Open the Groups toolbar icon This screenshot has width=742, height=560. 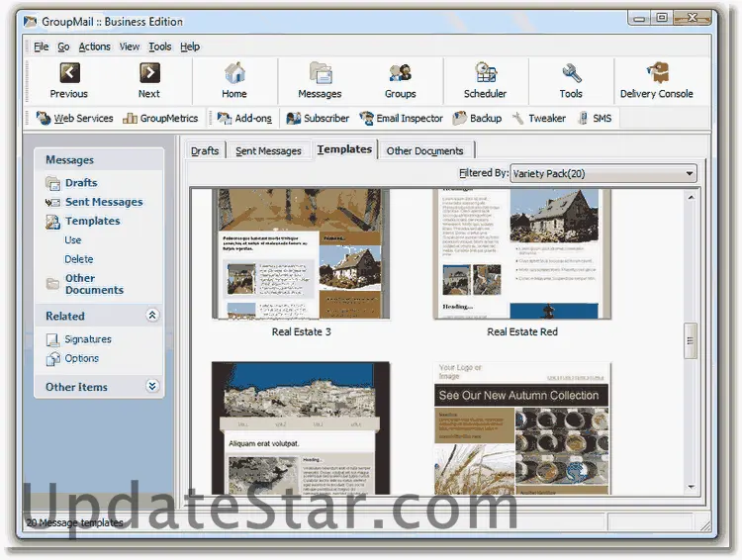[400, 73]
